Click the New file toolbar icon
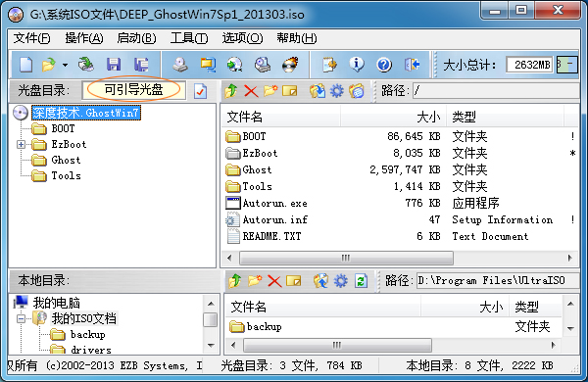This screenshot has width=588, height=382. click(25, 65)
